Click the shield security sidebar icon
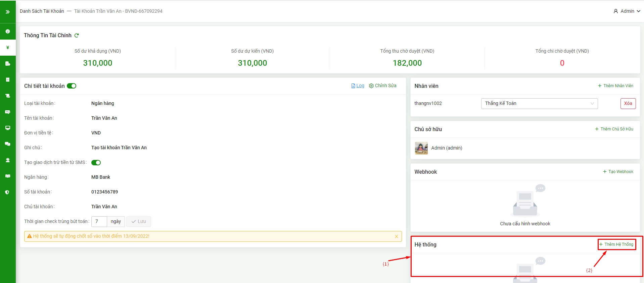644x283 pixels. click(x=8, y=192)
